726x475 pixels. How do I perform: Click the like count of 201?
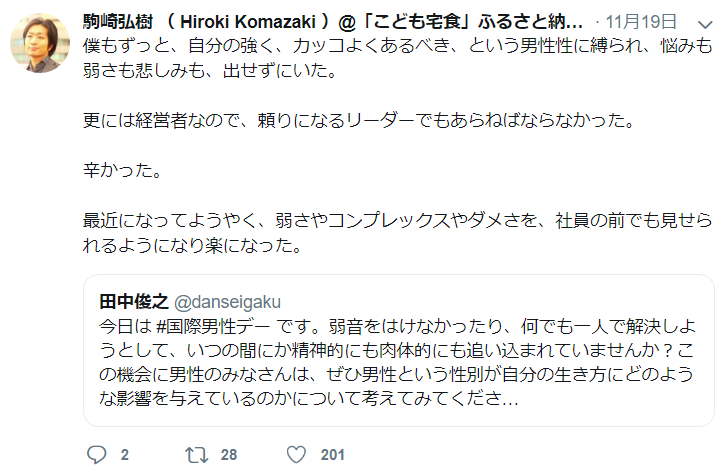pyautogui.click(x=332, y=455)
